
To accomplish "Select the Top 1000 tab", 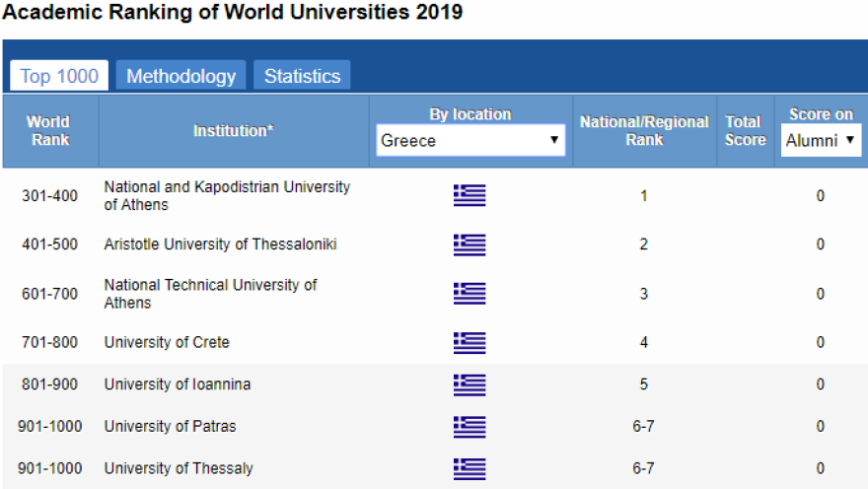I will (59, 76).
